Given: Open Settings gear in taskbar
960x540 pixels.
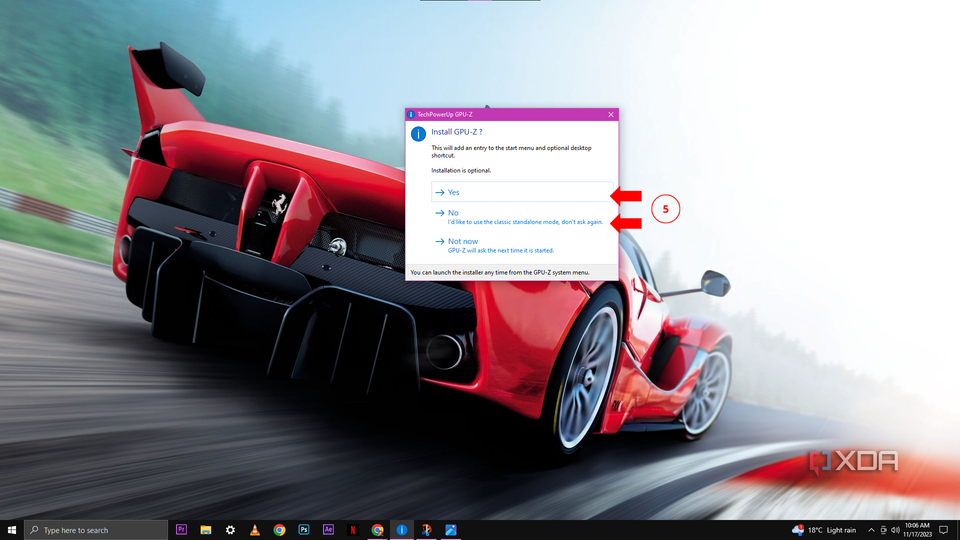Looking at the screenshot, I should point(230,530).
